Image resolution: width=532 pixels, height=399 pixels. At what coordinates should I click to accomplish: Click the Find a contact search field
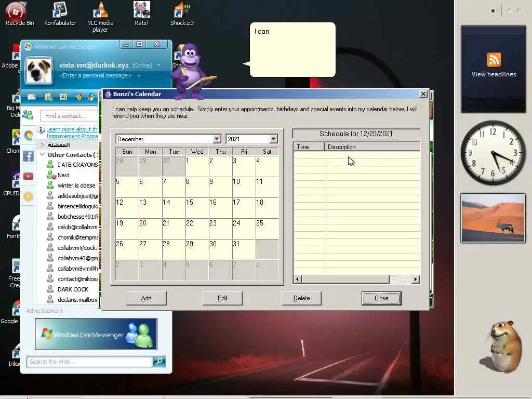coord(69,116)
